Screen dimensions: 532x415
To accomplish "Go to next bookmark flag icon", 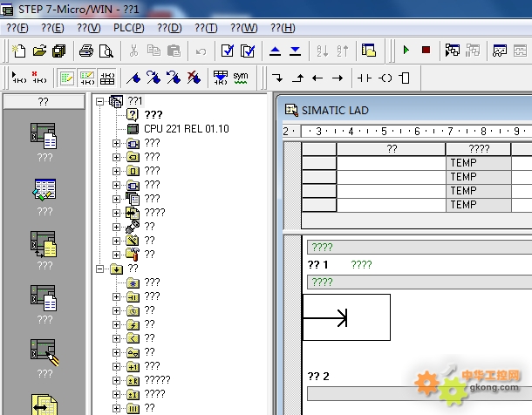I will coord(153,78).
